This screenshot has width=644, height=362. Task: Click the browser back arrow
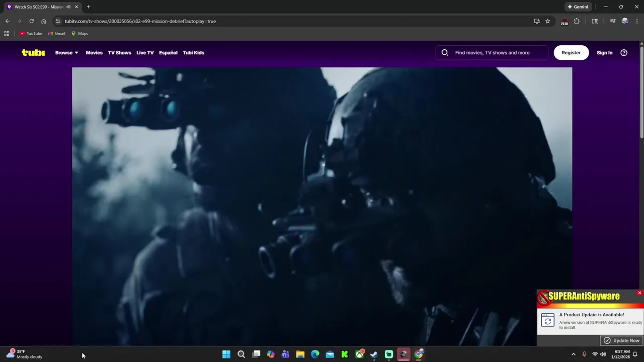click(x=7, y=21)
